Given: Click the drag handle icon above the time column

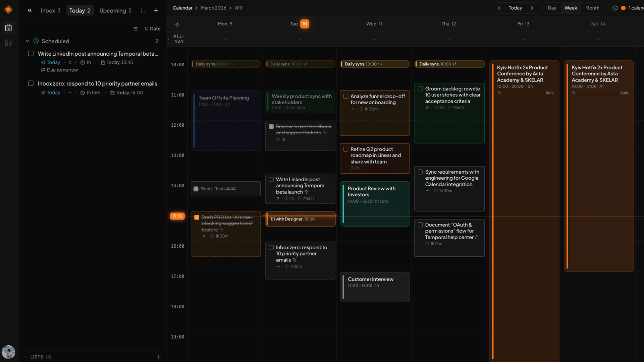Looking at the screenshot, I should click(177, 24).
